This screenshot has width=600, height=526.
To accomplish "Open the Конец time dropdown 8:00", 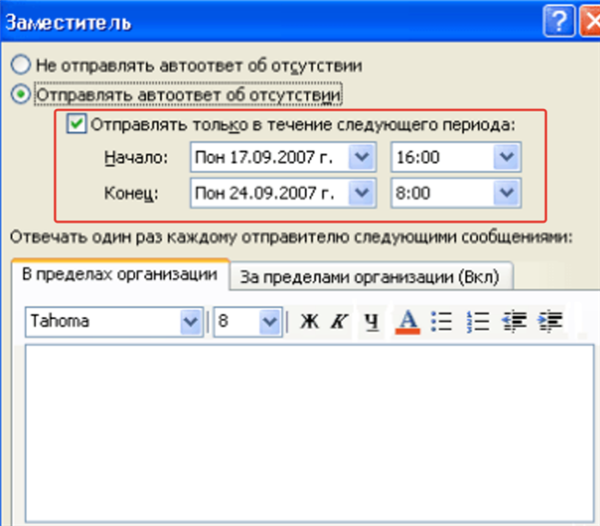I will tap(507, 193).
